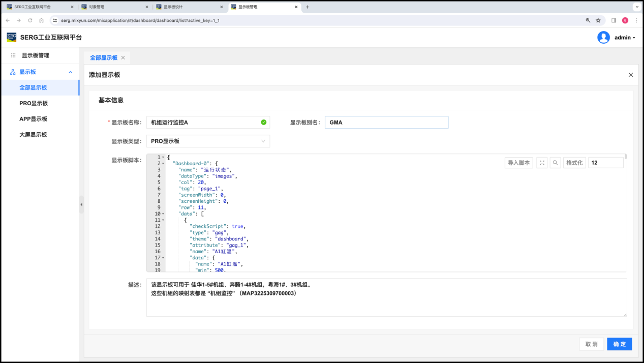
Task: Open the 显示板类型 dropdown
Action: tap(208, 141)
